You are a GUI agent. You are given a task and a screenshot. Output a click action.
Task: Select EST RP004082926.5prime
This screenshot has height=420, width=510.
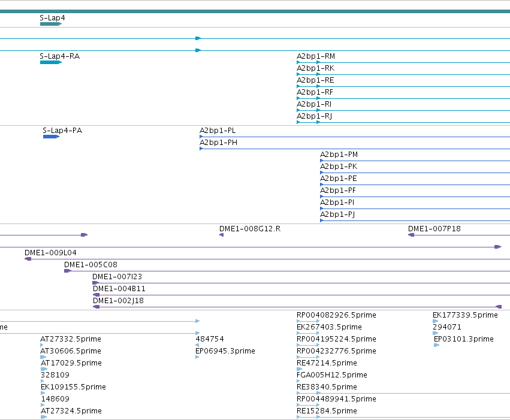337,315
